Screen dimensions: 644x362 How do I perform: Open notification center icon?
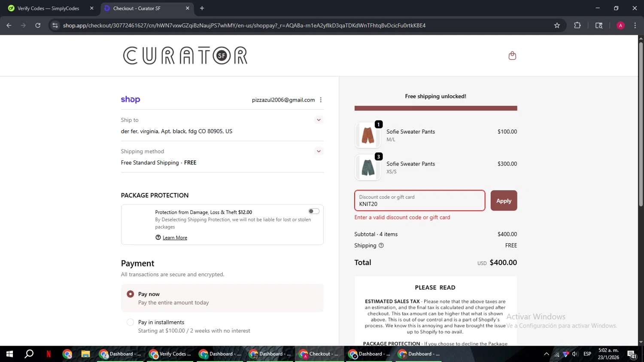point(632,354)
